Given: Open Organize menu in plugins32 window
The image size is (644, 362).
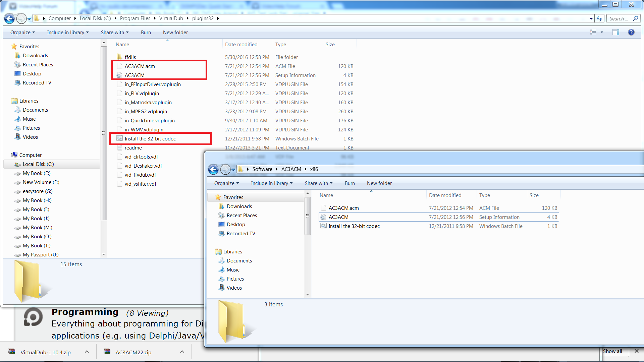Looking at the screenshot, I should (22, 33).
